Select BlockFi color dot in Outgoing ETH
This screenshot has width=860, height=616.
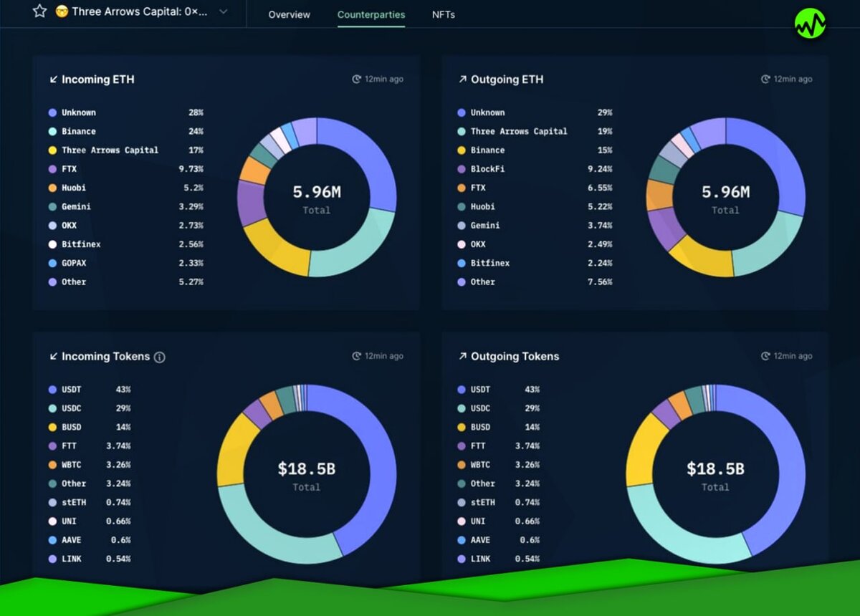[462, 169]
